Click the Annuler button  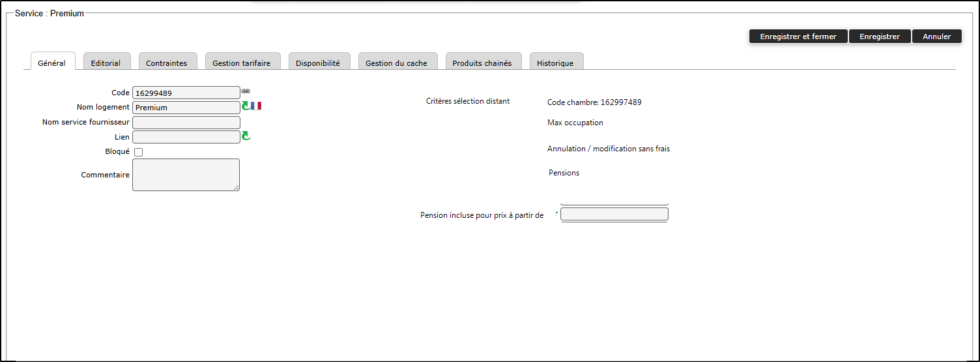point(936,37)
